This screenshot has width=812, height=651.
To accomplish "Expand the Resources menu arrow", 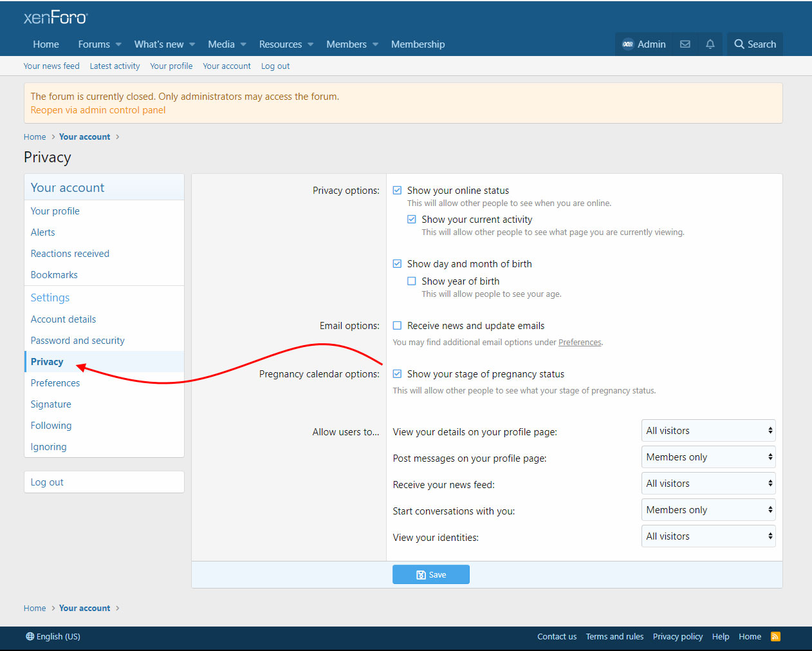I will (x=310, y=44).
